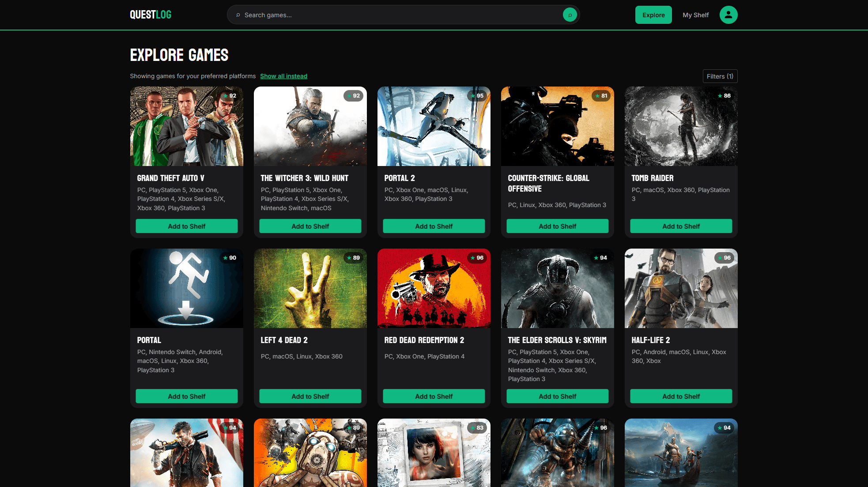Click the Counter-Strike: Global Offensive title
Screen dimensions: 868x487
[x=548, y=183]
